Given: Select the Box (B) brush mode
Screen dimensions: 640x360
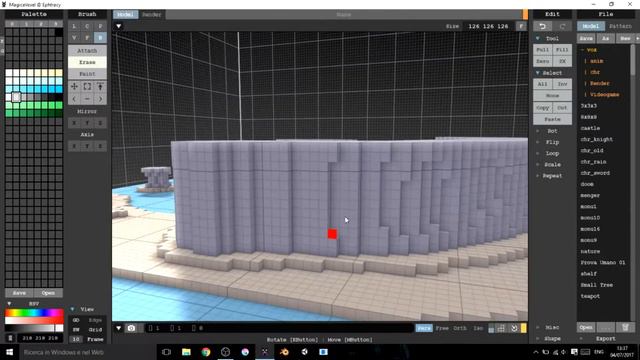Looking at the screenshot, I should coord(100,38).
